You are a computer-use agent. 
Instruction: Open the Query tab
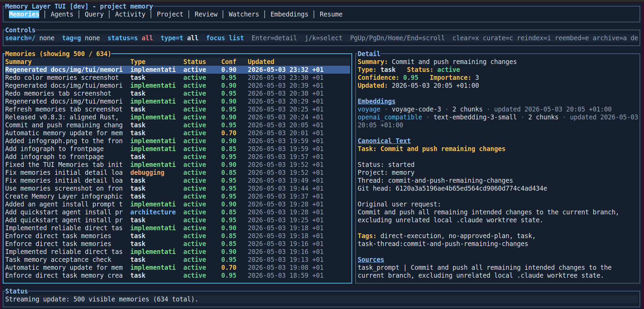[94, 14]
